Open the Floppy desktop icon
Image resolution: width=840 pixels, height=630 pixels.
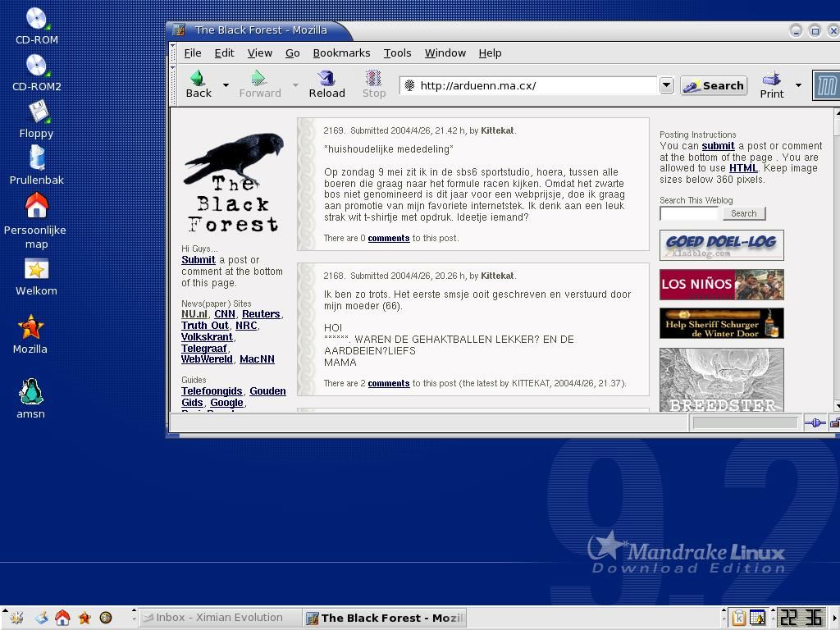coord(36,120)
